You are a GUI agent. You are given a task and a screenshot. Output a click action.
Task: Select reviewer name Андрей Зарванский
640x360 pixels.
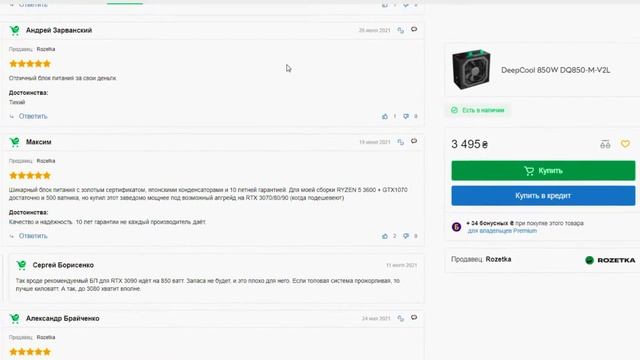click(59, 30)
